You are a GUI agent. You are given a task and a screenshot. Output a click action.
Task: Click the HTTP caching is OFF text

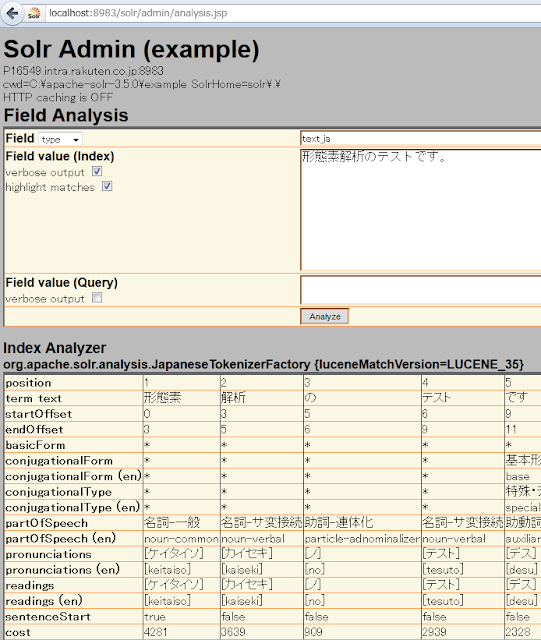(58, 98)
